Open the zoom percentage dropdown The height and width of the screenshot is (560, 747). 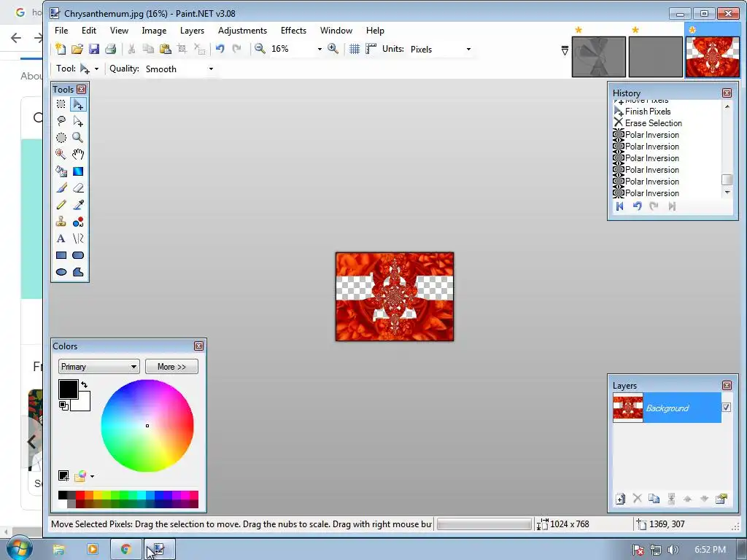point(320,49)
